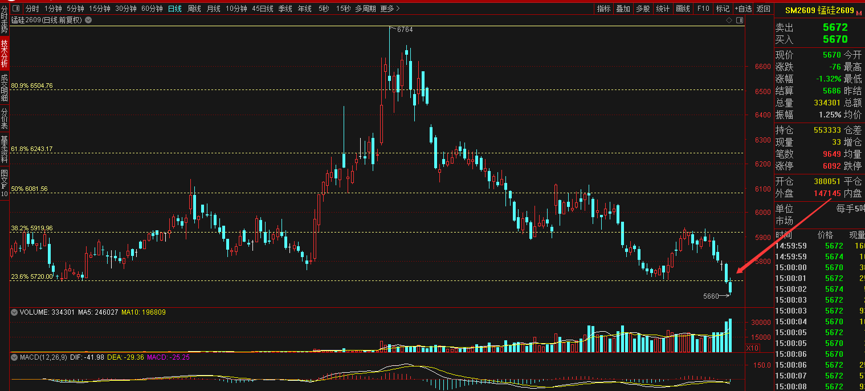This screenshot has width=865, height=391.
Task: Switch to the 周线 weekly tab
Action: tap(194, 8)
